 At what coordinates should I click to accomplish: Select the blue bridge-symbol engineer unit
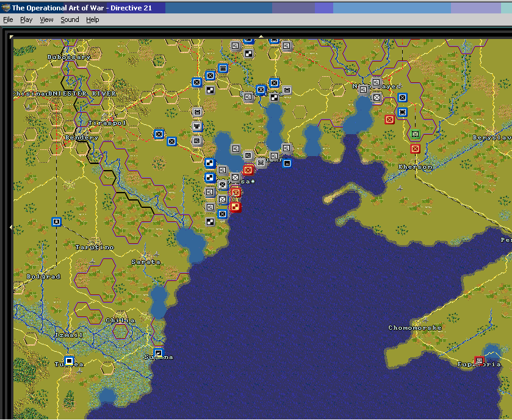click(223, 68)
